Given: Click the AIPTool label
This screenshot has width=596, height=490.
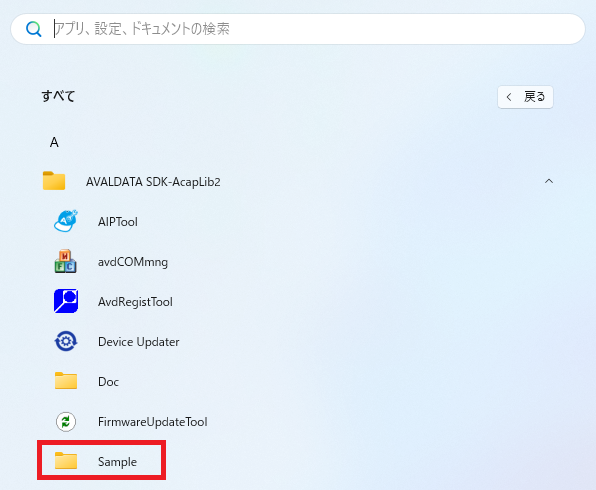Looking at the screenshot, I should (x=118, y=222).
